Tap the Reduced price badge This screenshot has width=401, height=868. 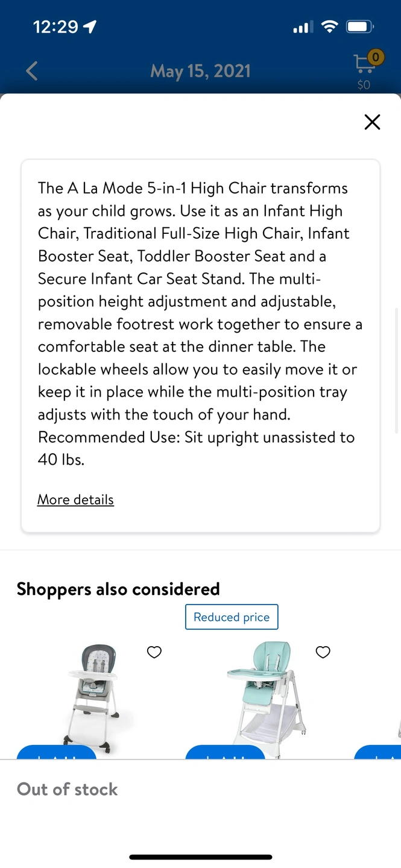232,617
